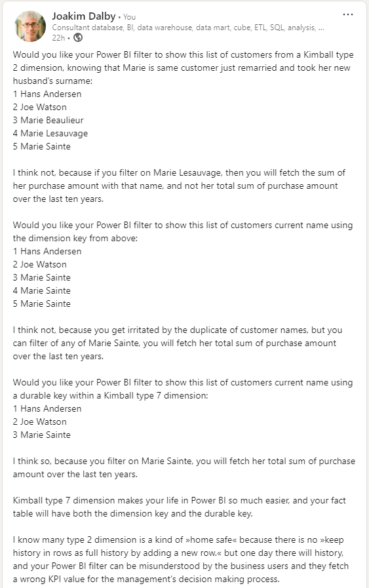Click the opening line ending "from a Kimball type"

coord(183,54)
